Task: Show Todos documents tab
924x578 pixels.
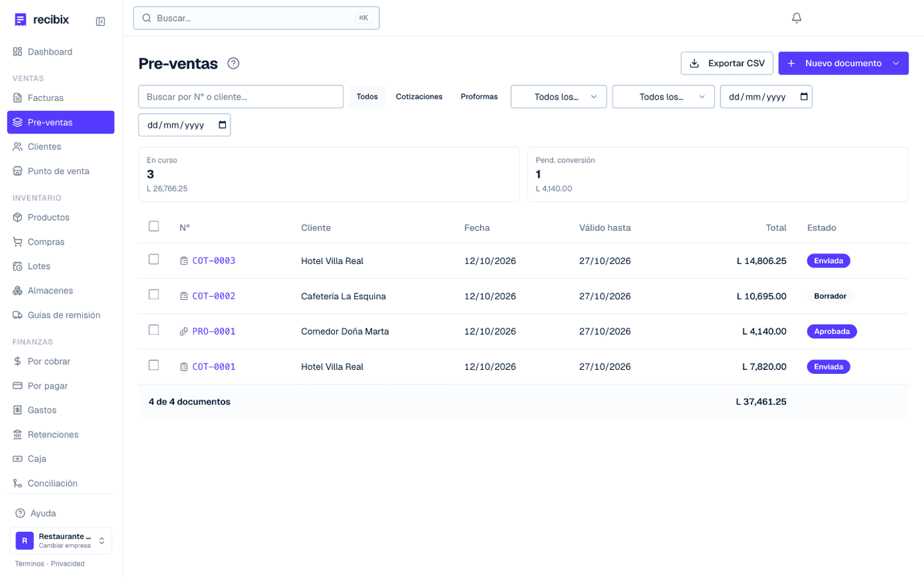Action: [367, 97]
